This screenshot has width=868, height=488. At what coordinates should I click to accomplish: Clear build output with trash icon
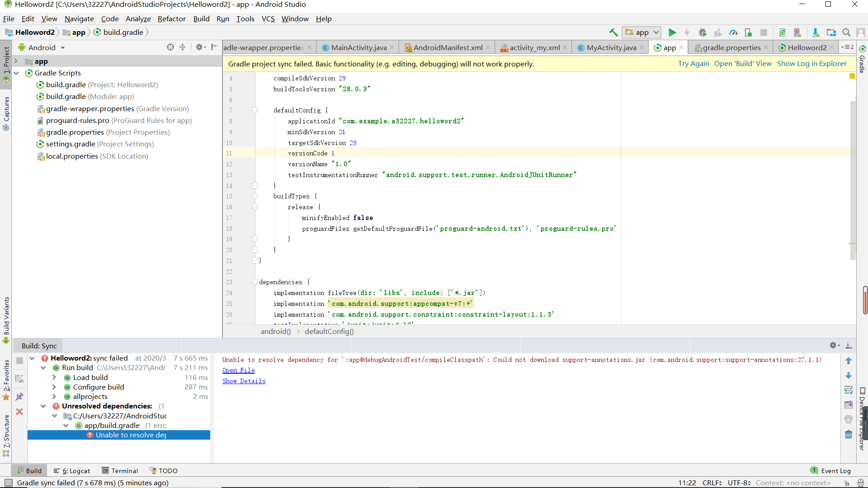pyautogui.click(x=849, y=434)
